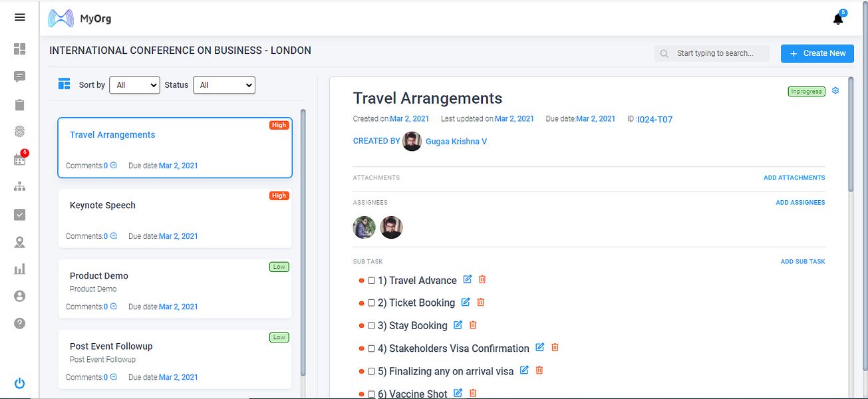Open the chat messages sidebar icon

(19, 76)
